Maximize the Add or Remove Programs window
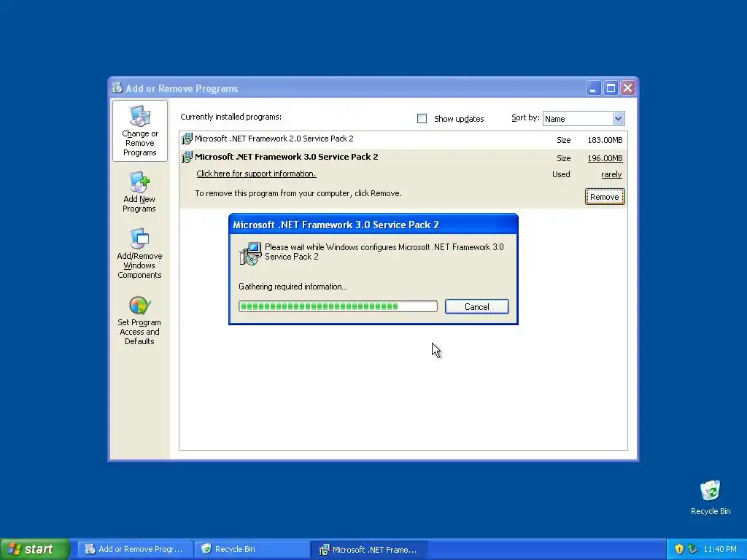747x560 pixels. [x=611, y=88]
